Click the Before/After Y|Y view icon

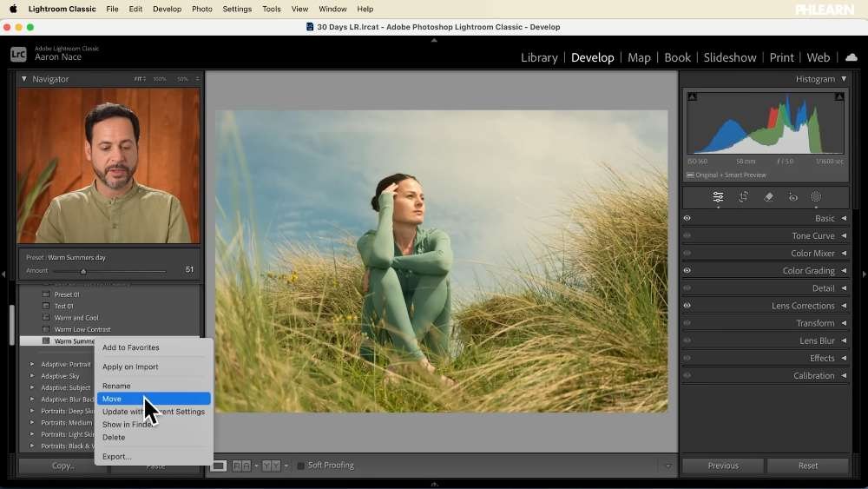click(x=271, y=466)
